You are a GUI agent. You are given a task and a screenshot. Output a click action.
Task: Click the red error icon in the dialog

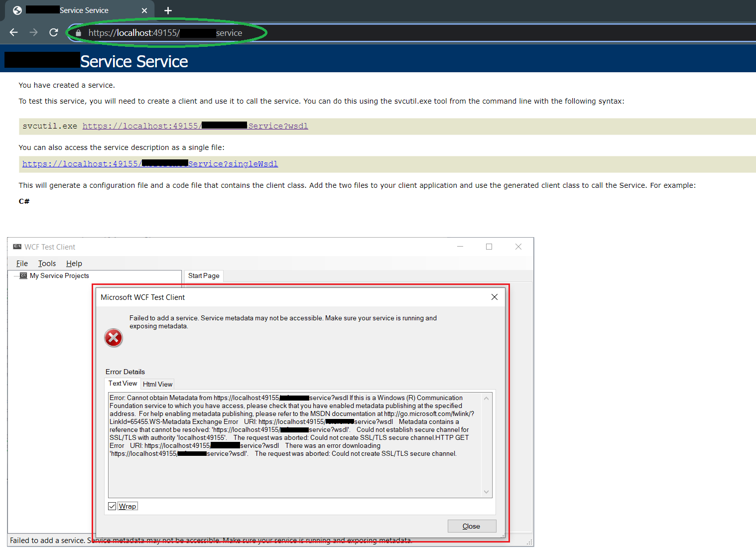point(114,338)
